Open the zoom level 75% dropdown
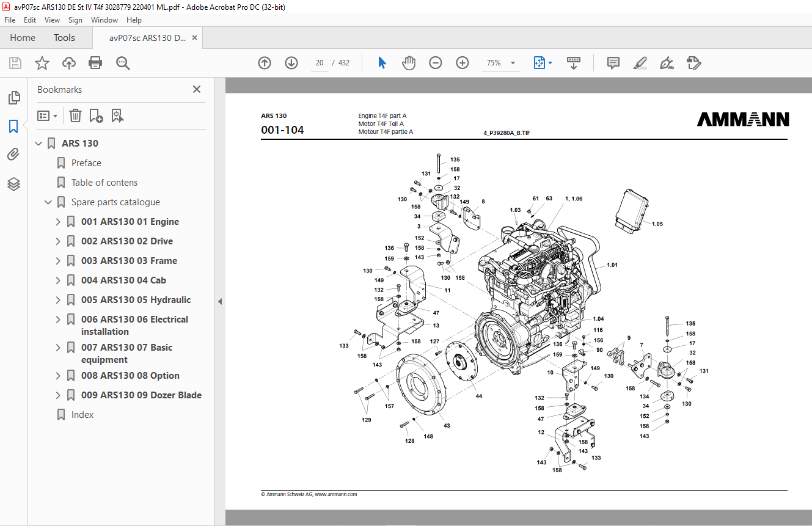The image size is (812, 526). pyautogui.click(x=513, y=63)
